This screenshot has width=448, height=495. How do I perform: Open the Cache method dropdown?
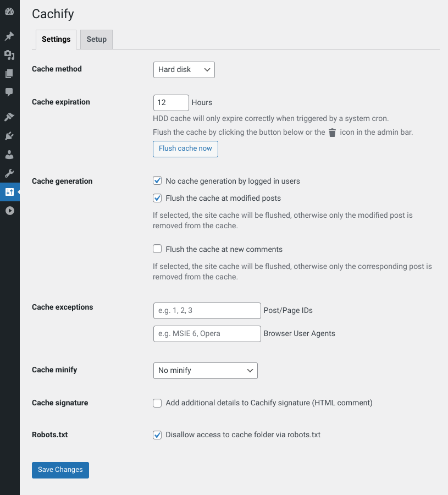184,70
